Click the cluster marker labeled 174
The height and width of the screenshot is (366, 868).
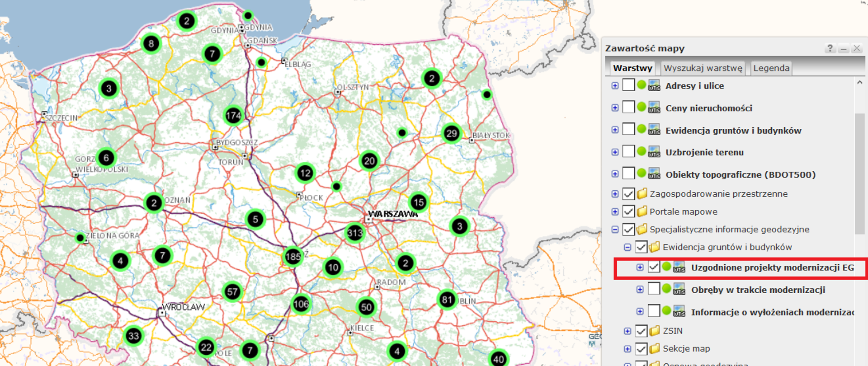[233, 116]
